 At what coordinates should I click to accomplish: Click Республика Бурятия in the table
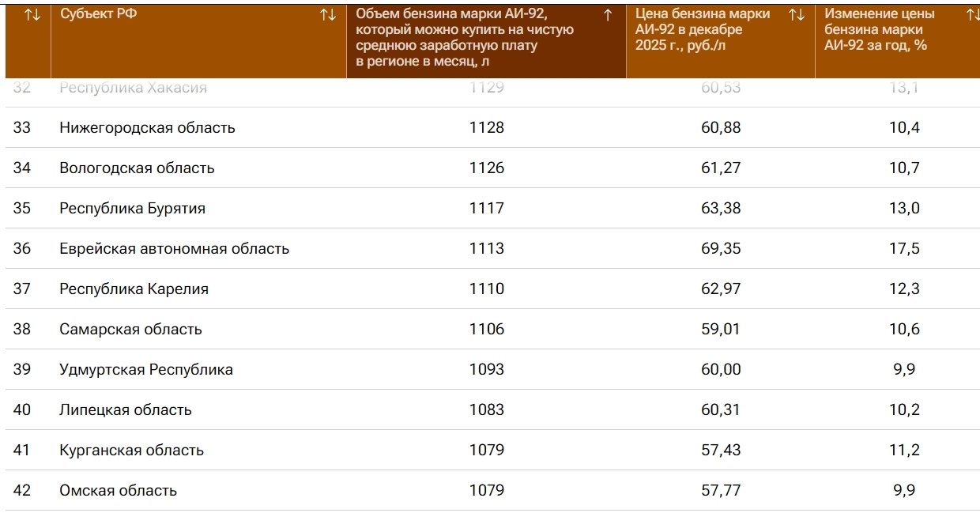click(x=132, y=209)
